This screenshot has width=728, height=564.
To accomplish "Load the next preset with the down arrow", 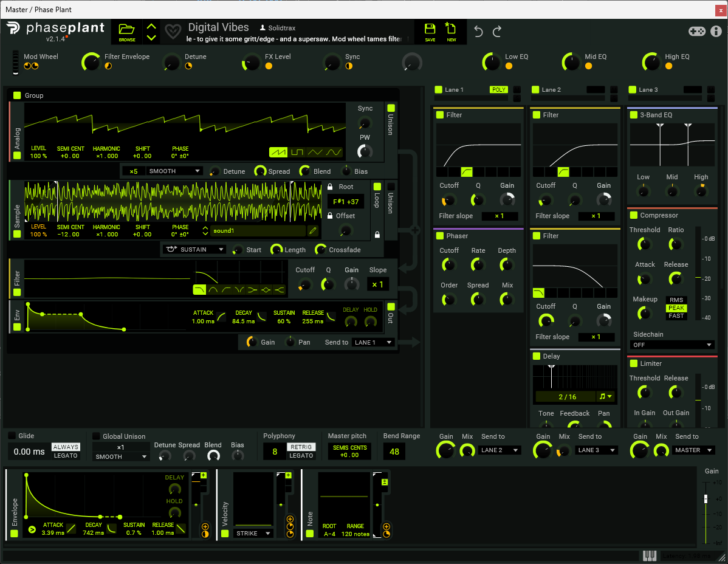I will point(151,37).
